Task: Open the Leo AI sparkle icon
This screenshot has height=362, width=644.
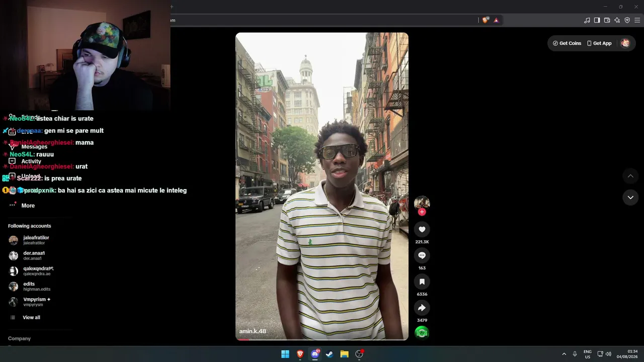Action: coord(617,20)
